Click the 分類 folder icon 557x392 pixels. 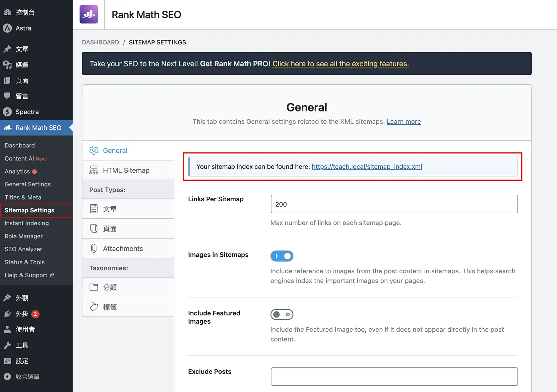coord(94,287)
